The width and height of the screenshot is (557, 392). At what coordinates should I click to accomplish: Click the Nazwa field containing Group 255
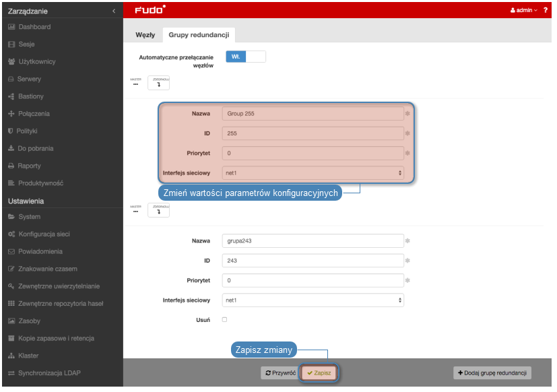[313, 114]
